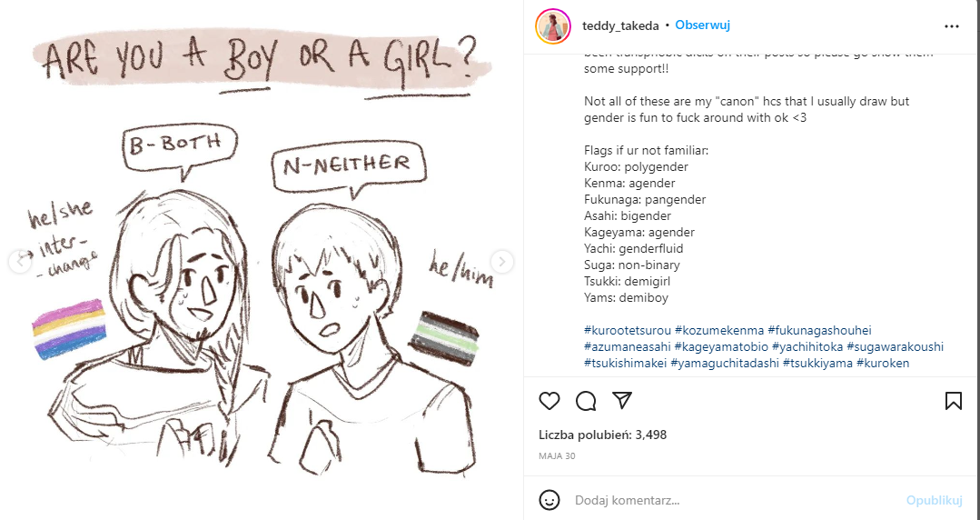The width and height of the screenshot is (980, 520).
Task: Open the emoji picker smiley icon
Action: [x=549, y=500]
